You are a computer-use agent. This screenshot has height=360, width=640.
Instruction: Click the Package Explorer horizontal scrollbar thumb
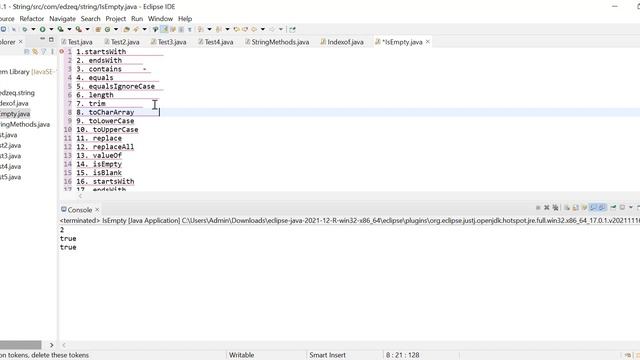coord(20,345)
